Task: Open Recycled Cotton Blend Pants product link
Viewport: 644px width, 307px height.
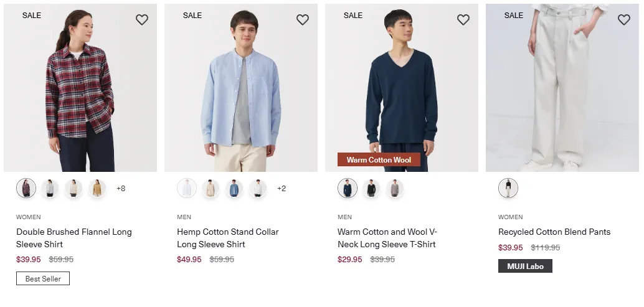Action: pyautogui.click(x=554, y=232)
